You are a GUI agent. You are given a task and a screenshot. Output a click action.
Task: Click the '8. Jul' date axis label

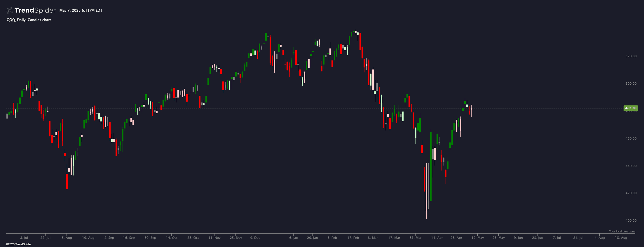tap(24, 238)
